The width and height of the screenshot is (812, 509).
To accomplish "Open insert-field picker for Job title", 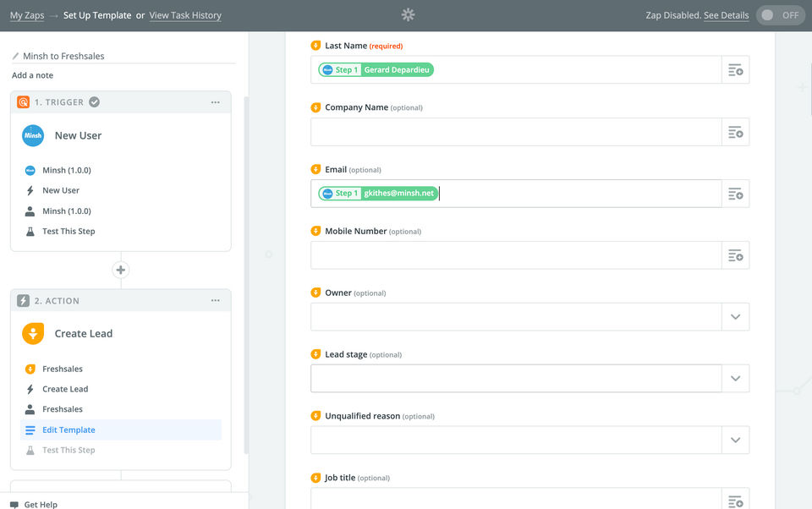I will click(735, 501).
